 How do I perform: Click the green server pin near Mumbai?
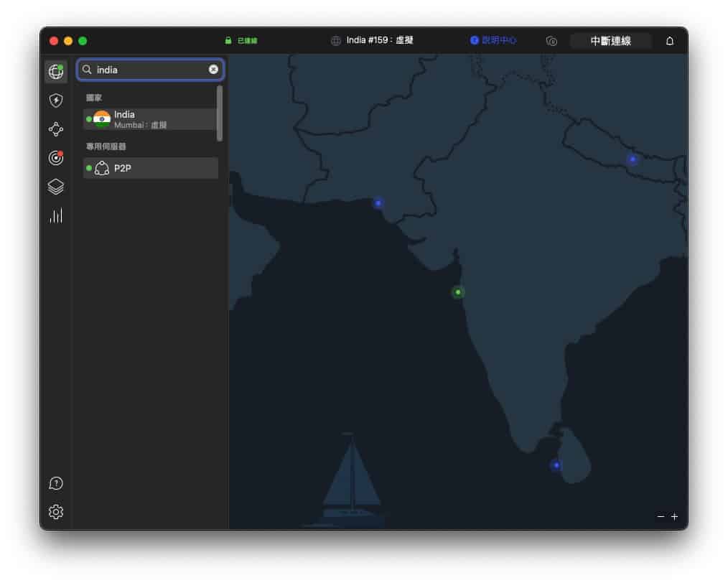[457, 292]
